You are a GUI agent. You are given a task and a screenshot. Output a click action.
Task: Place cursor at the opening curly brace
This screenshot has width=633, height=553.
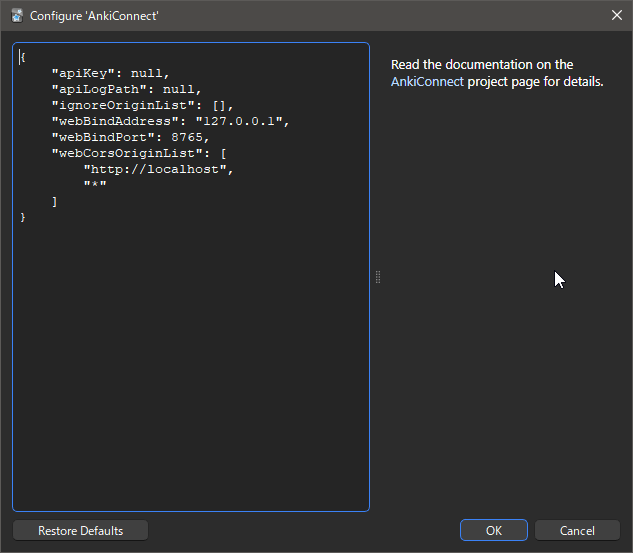(23, 57)
